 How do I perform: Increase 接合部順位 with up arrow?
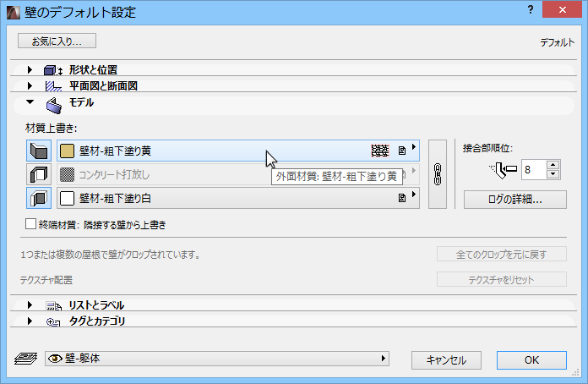[x=553, y=165]
